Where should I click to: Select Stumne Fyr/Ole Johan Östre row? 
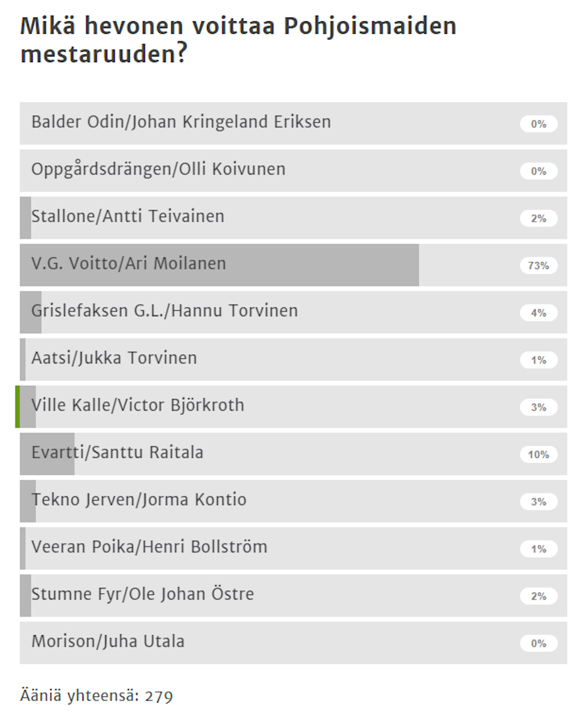pos(293,596)
